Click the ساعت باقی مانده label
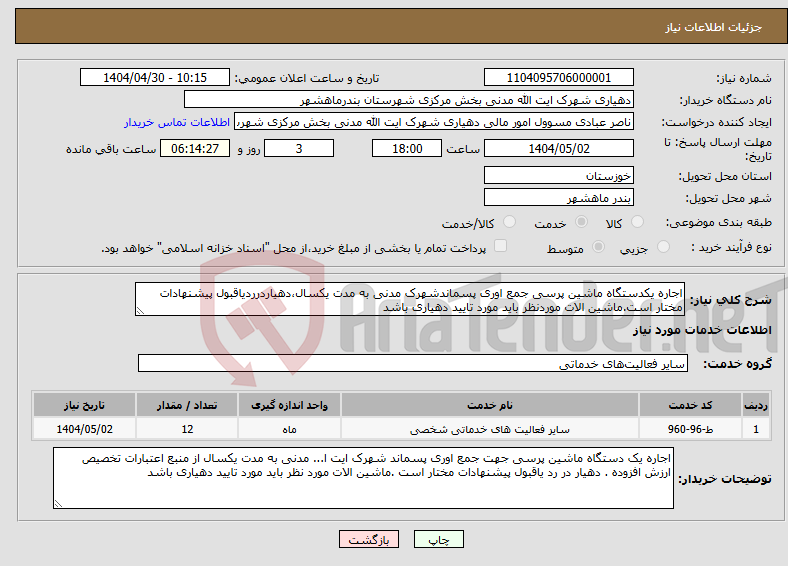The width and height of the screenshot is (788, 566). click(111, 149)
